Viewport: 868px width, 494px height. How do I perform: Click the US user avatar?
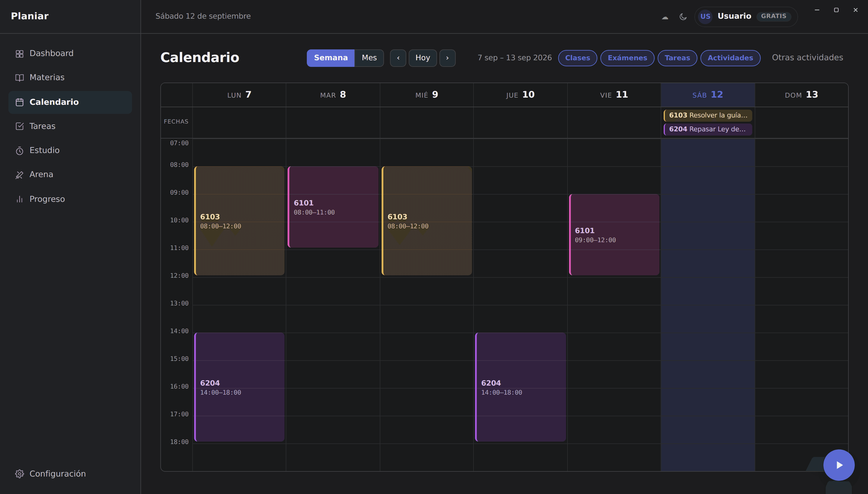(x=705, y=16)
